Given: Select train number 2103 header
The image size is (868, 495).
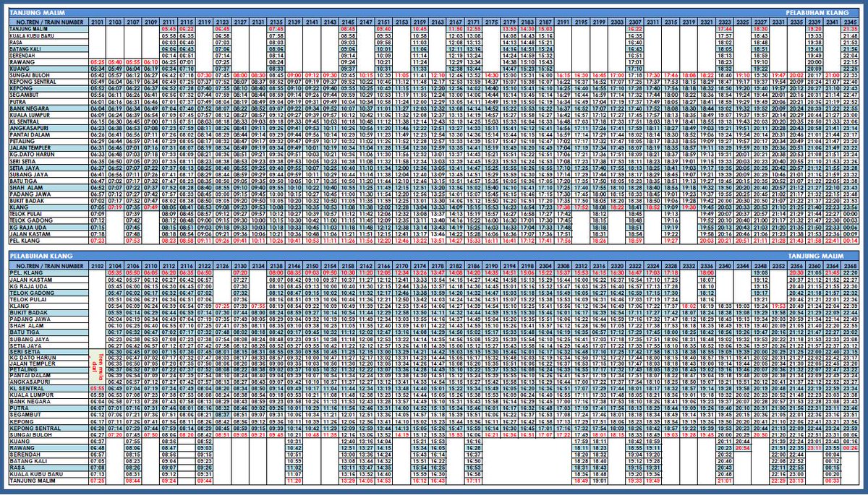Looking at the screenshot, I should pos(115,22).
